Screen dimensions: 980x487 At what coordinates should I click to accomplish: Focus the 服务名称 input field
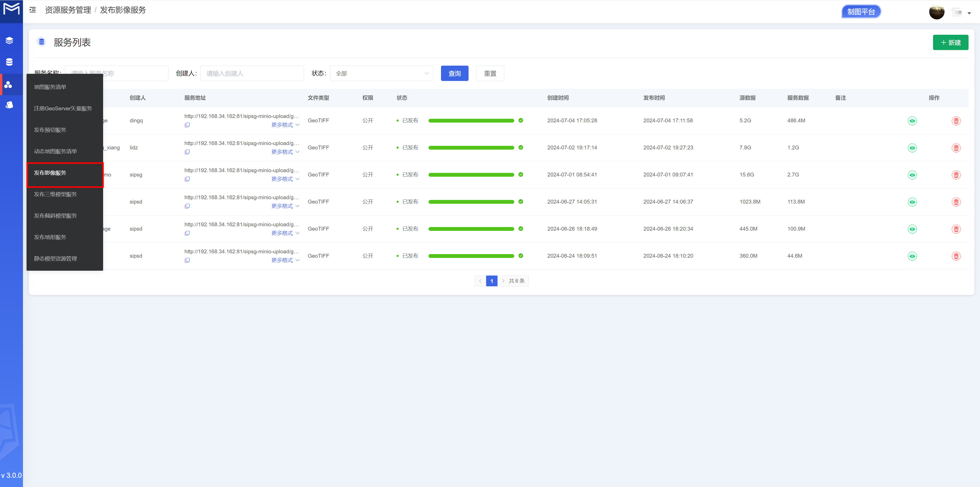(117, 73)
